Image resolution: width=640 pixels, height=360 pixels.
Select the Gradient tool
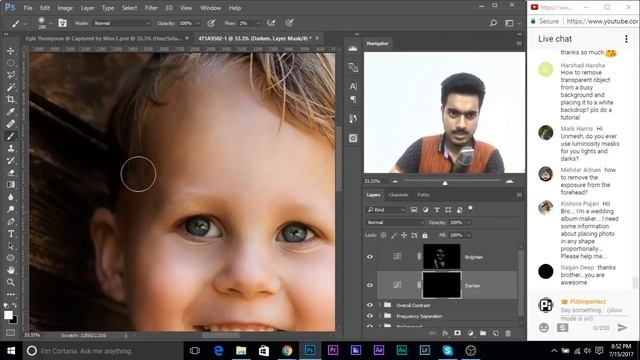point(11,184)
